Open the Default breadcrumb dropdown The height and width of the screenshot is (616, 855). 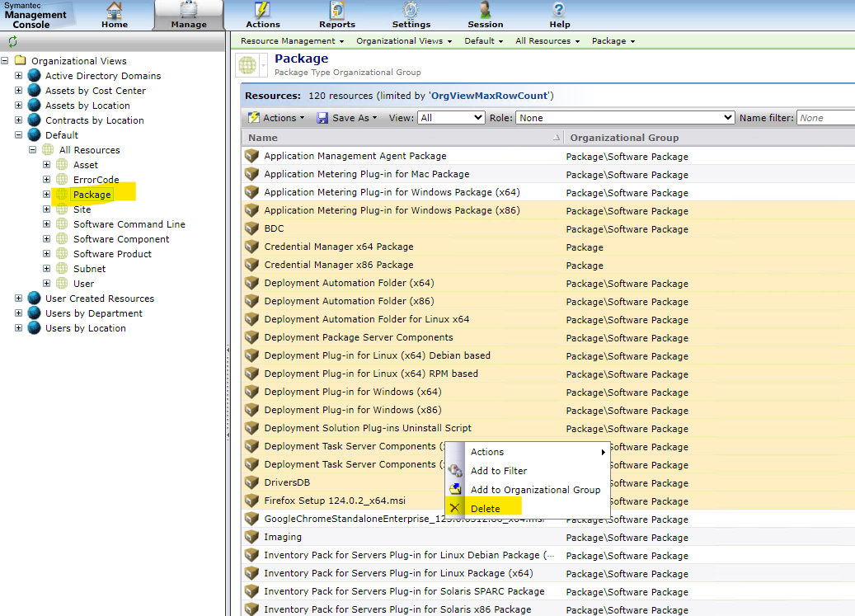pos(484,41)
